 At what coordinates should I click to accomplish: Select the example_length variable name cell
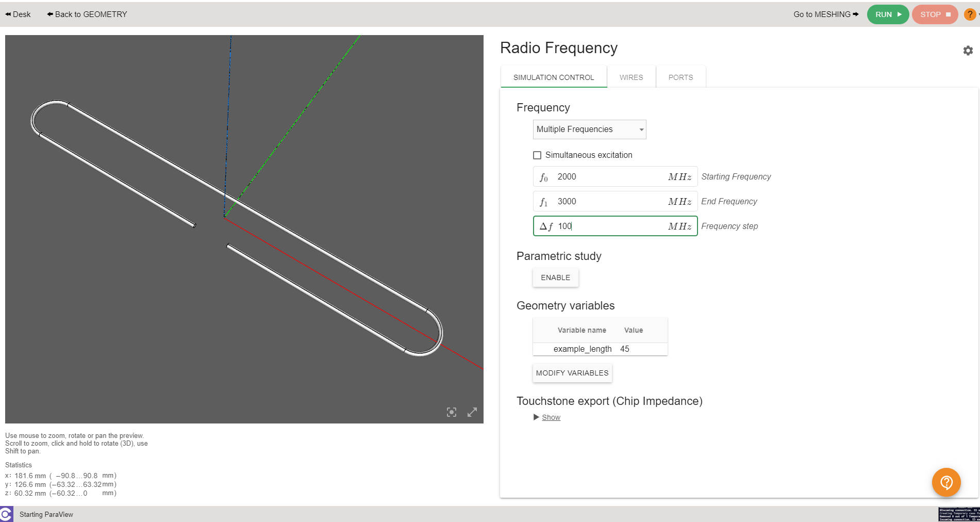583,349
